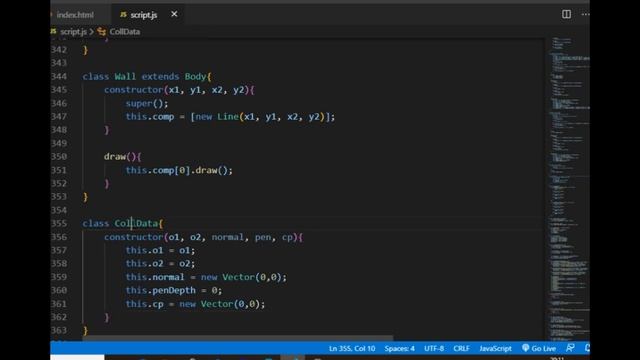Click 'class CollData{' declaration
The image size is (640, 360).
click(x=122, y=223)
